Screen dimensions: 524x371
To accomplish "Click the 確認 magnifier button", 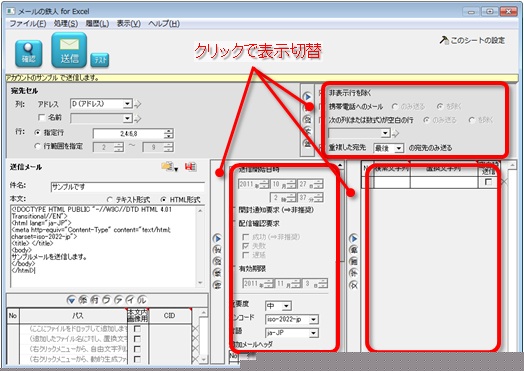I will click(x=28, y=54).
